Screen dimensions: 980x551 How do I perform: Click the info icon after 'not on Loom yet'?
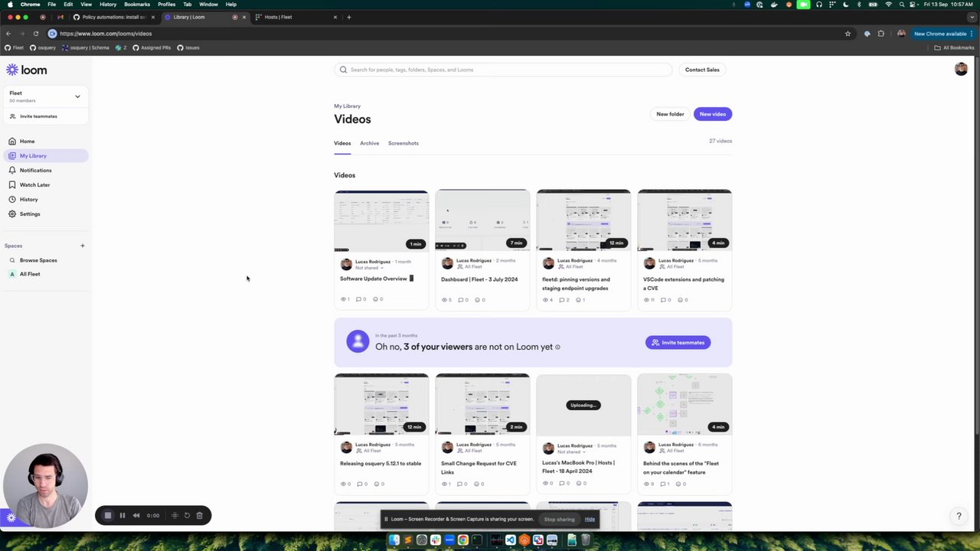coord(557,347)
